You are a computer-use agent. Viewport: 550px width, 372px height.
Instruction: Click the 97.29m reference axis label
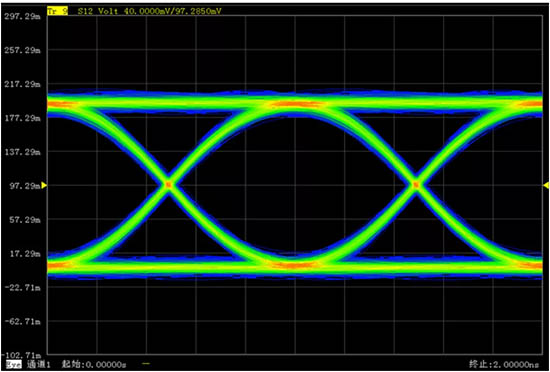(x=25, y=186)
